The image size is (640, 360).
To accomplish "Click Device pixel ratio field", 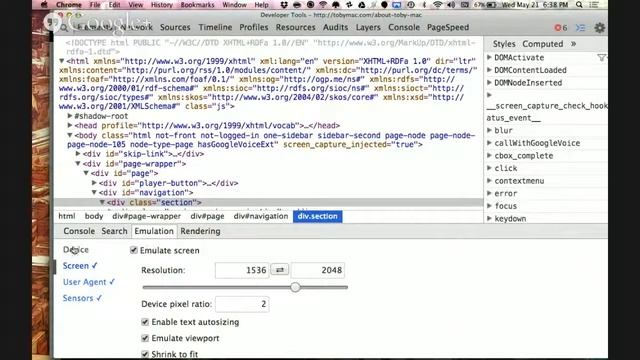I will click(x=242, y=304).
